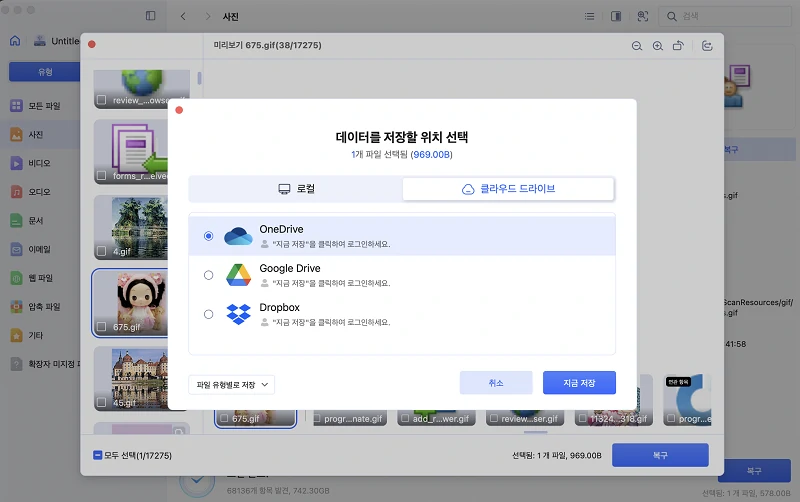Check the 675.gif sidebar thumbnail checkbox

click(x=102, y=327)
